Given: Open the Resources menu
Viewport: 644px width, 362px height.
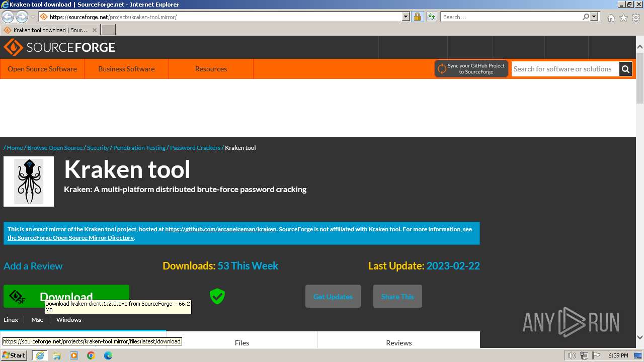Looking at the screenshot, I should coord(211,69).
